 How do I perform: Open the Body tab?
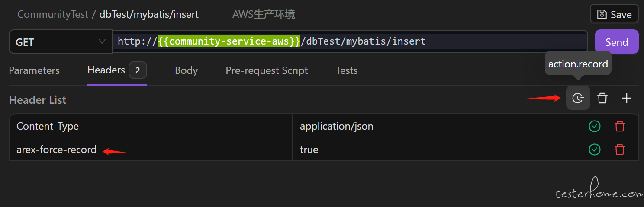tap(186, 70)
